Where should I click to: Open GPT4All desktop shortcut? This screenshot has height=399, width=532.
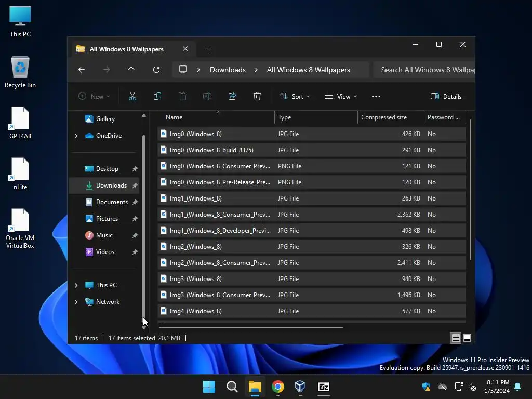(20, 123)
